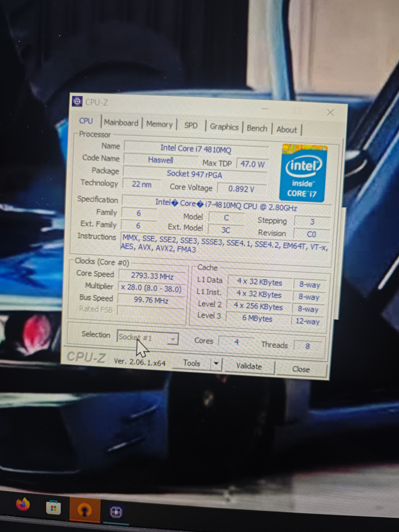The image size is (399, 532).
Task: Click the CPU-Z title bar icon
Action: click(77, 101)
